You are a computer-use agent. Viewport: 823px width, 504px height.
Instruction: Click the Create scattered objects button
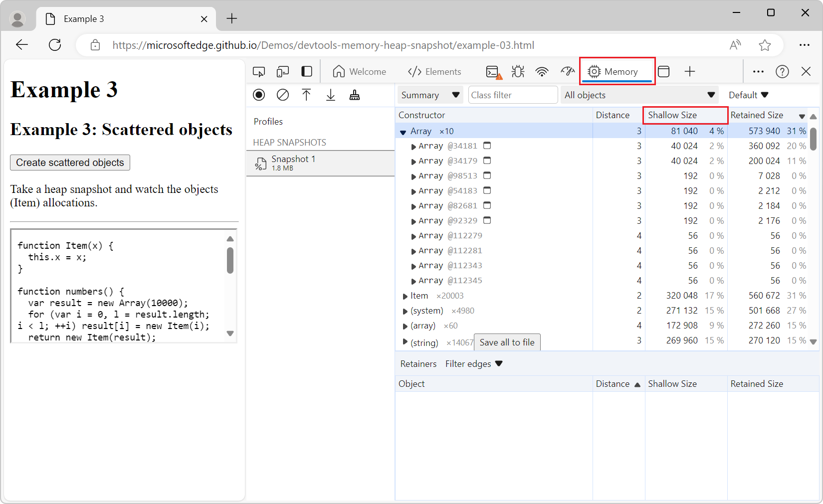70,163
